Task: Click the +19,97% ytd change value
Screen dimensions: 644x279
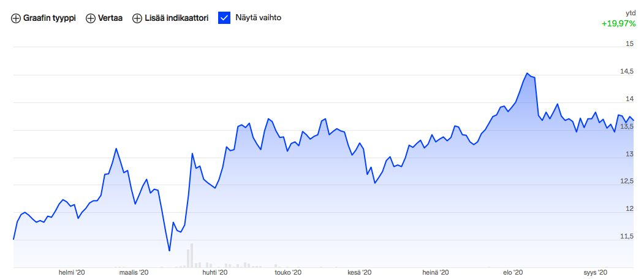Action: 618,23
